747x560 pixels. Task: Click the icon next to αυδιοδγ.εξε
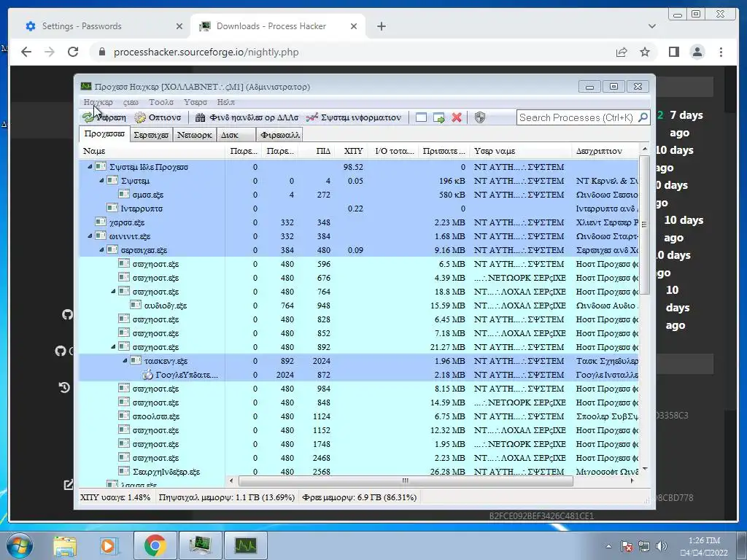(136, 306)
